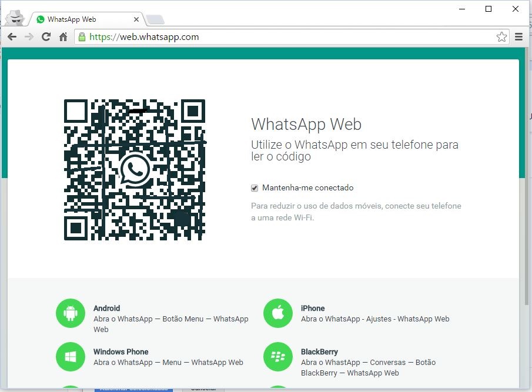
Task: Go back using the back arrow
Action: [x=12, y=36]
